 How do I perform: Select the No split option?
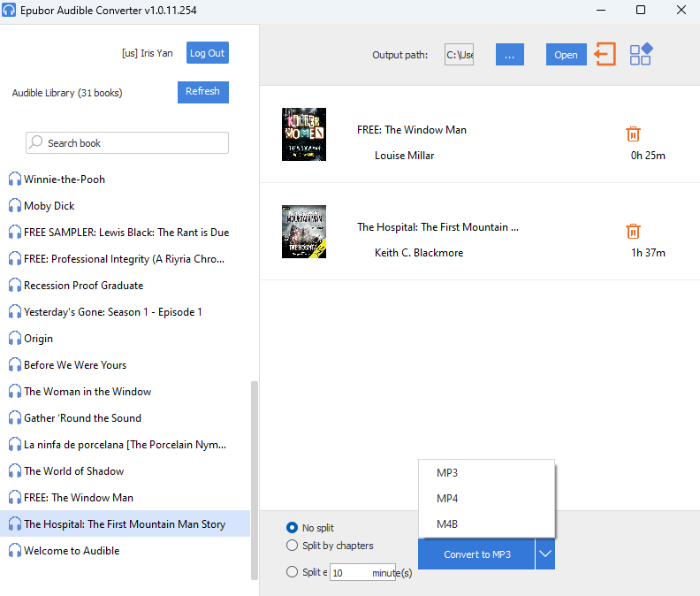tap(293, 528)
